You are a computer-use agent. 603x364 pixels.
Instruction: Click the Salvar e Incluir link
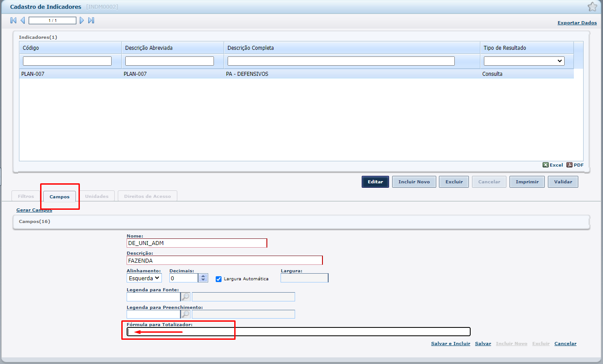[x=450, y=343]
